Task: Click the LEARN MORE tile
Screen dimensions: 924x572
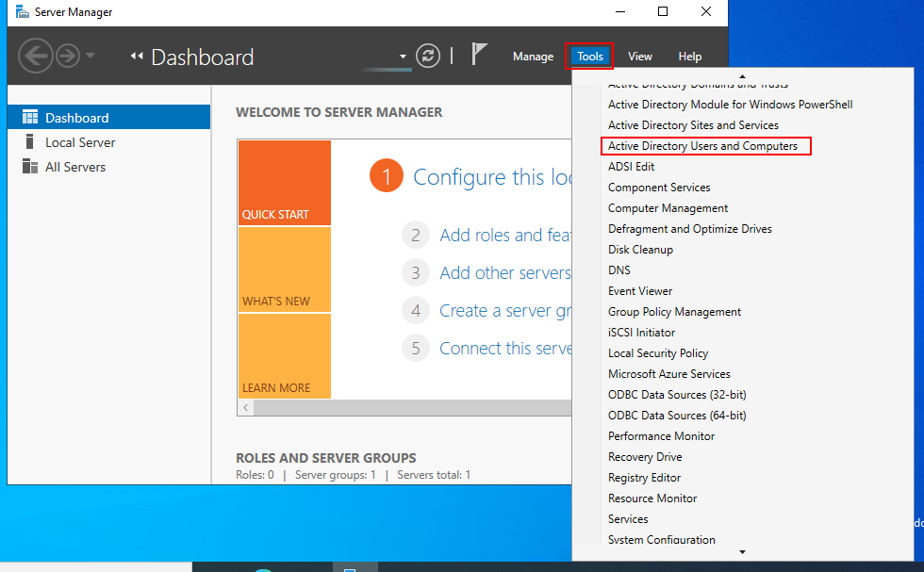Action: [x=285, y=356]
